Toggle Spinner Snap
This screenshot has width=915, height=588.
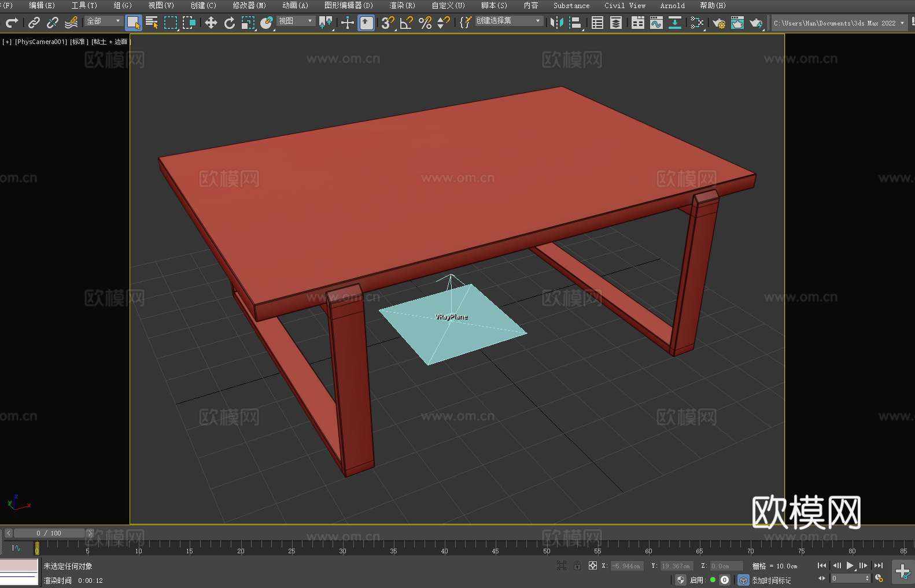tap(444, 23)
